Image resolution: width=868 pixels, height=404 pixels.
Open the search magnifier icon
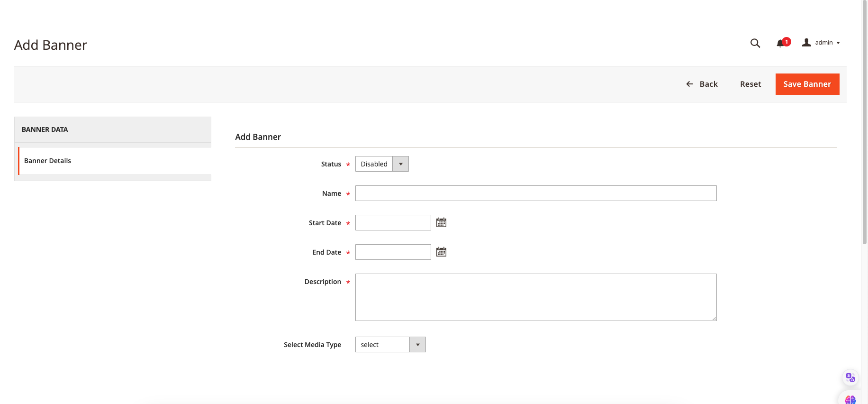pyautogui.click(x=755, y=43)
